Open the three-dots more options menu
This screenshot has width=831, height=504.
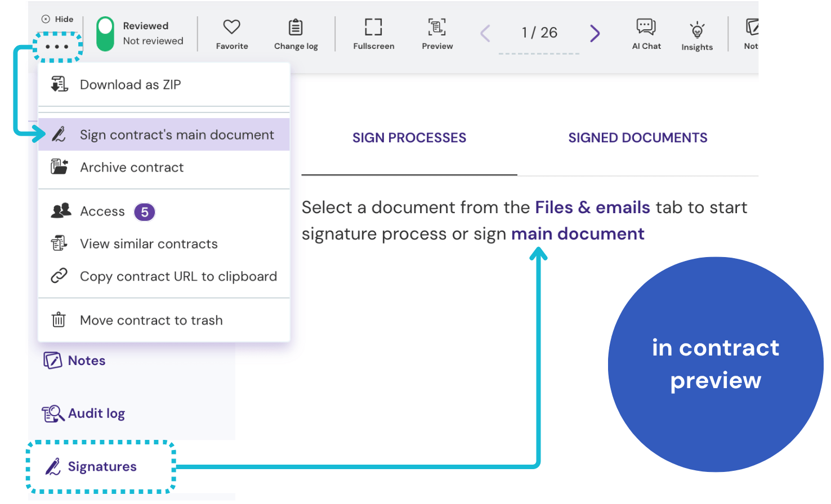click(x=57, y=47)
